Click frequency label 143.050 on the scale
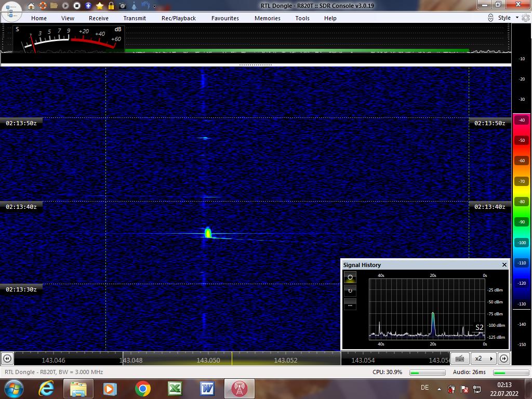This screenshot has width=532, height=399. click(x=208, y=361)
